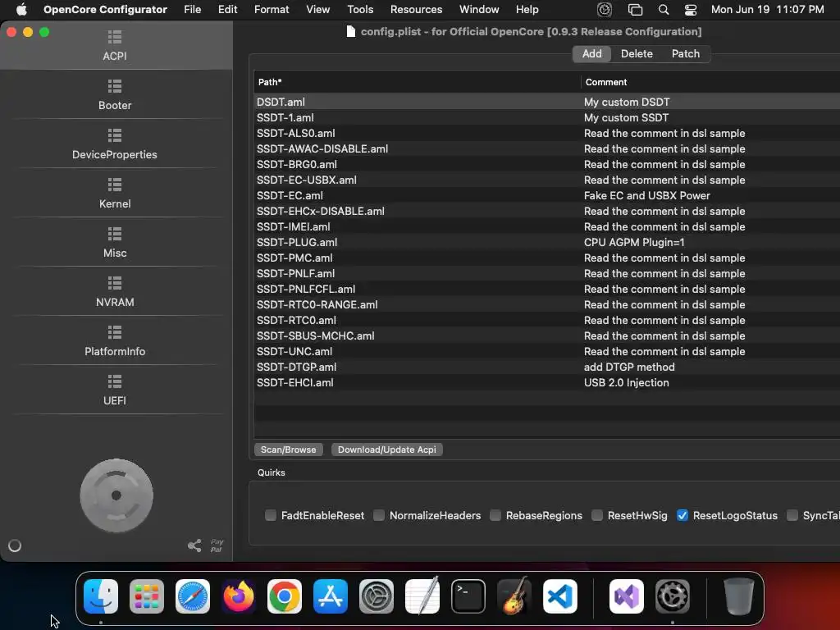Switch to the Delete tab
This screenshot has height=630, width=840.
[637, 53]
